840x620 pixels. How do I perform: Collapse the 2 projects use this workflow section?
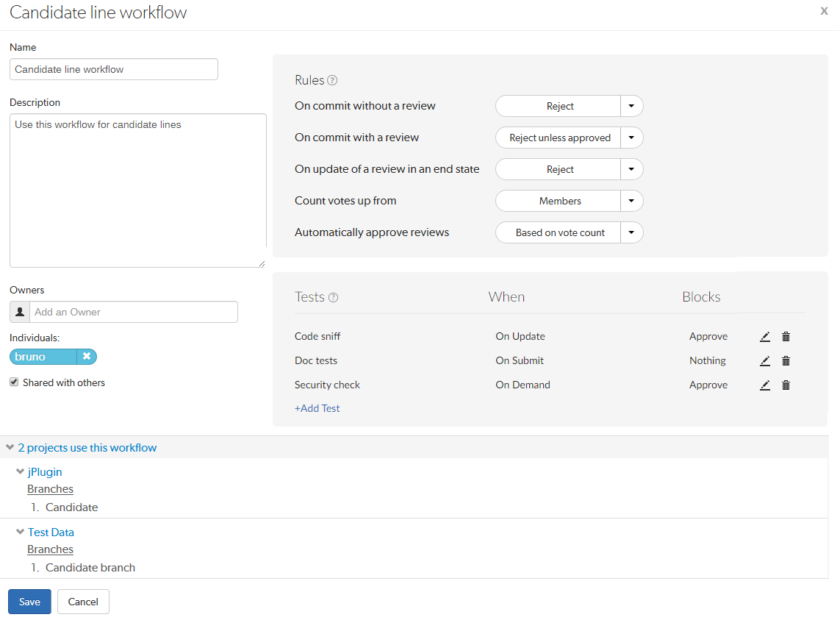pyautogui.click(x=10, y=447)
